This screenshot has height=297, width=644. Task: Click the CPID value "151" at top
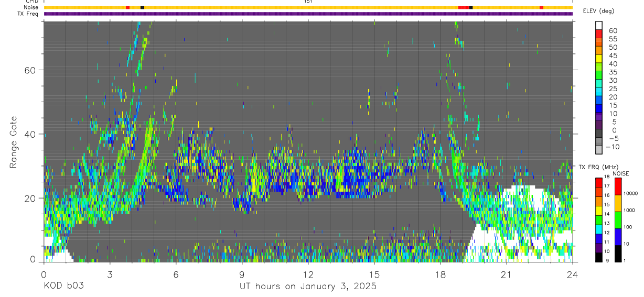[308, 2]
